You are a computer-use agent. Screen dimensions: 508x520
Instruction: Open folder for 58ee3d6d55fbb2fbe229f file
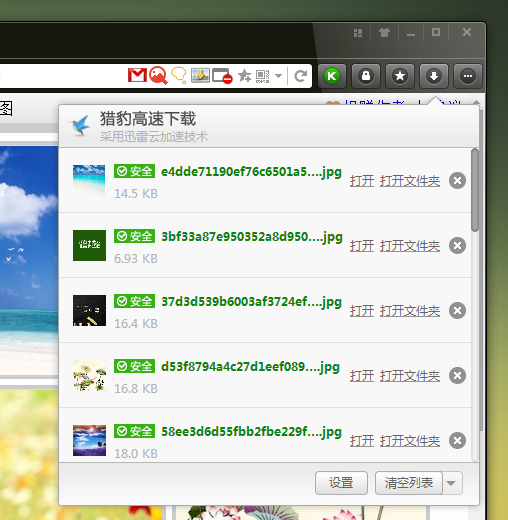410,441
